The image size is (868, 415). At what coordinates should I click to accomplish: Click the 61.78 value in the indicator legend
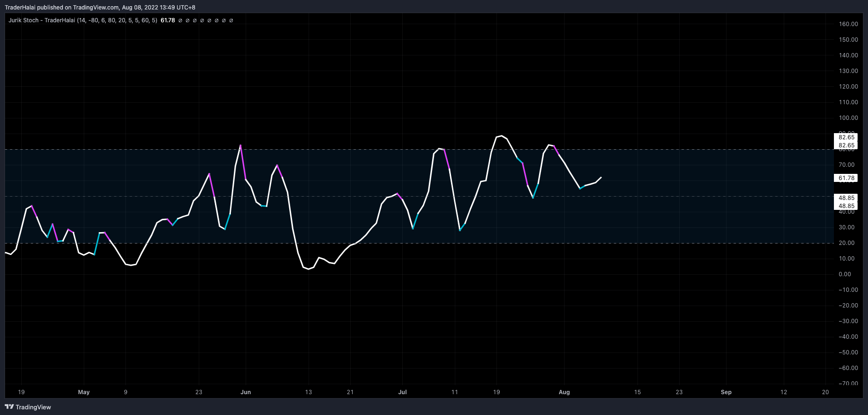tap(168, 20)
